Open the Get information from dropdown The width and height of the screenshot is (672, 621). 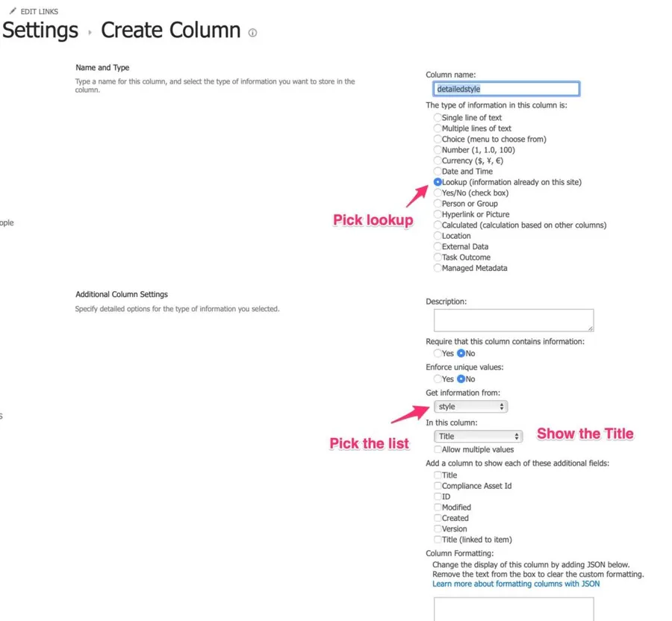(470, 407)
